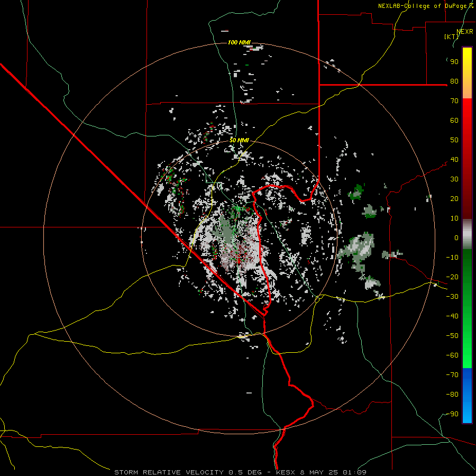Click the -30 value on velocity scale
This screenshot has width=476, height=476.
[452, 297]
